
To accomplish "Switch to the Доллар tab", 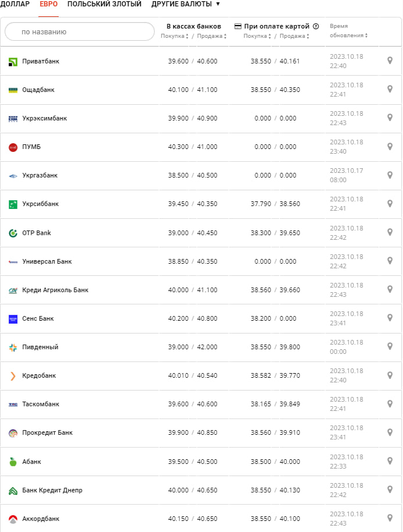I will 15,4.
